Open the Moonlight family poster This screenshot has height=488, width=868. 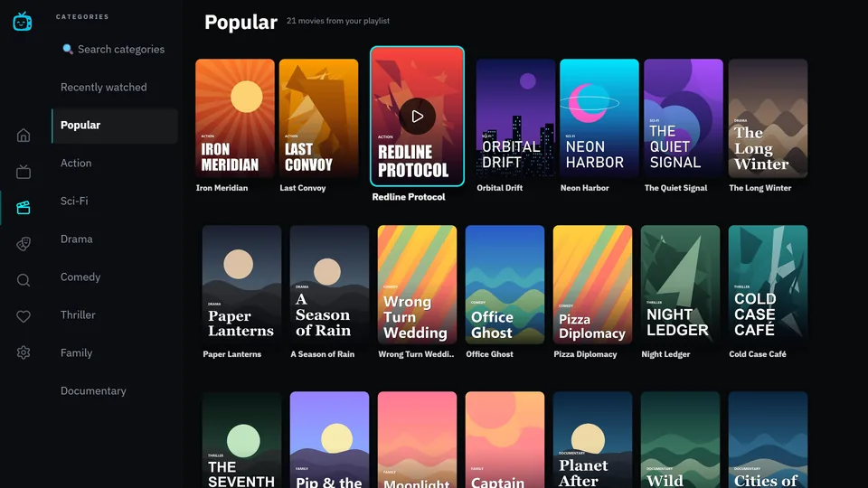[x=417, y=440]
